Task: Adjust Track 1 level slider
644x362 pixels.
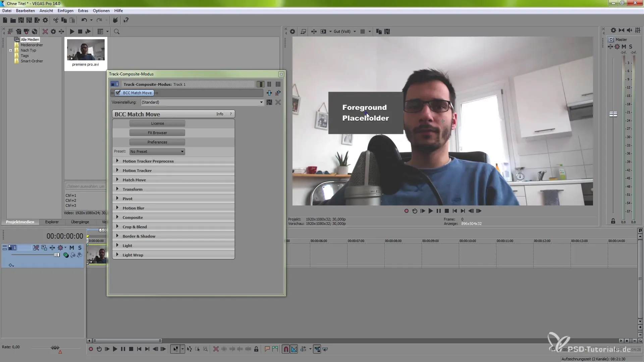Action: click(x=57, y=255)
